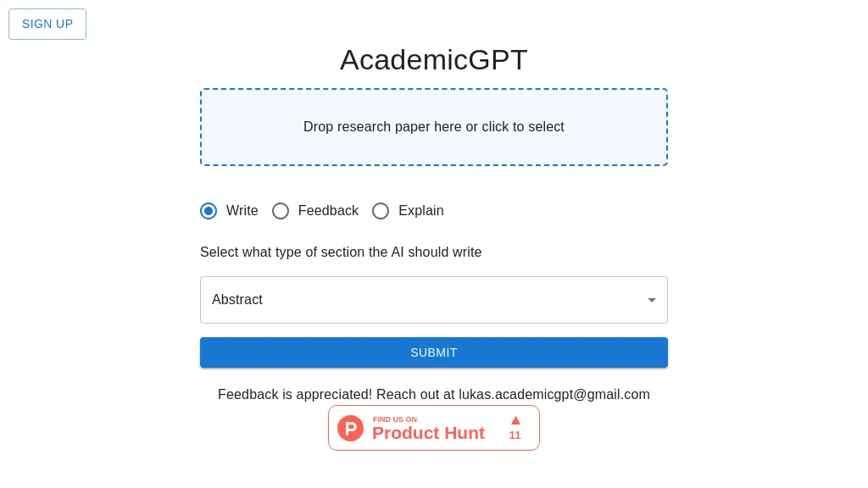The width and height of the screenshot is (868, 488).
Task: Click the AcademicGPT page title
Action: coord(434,60)
